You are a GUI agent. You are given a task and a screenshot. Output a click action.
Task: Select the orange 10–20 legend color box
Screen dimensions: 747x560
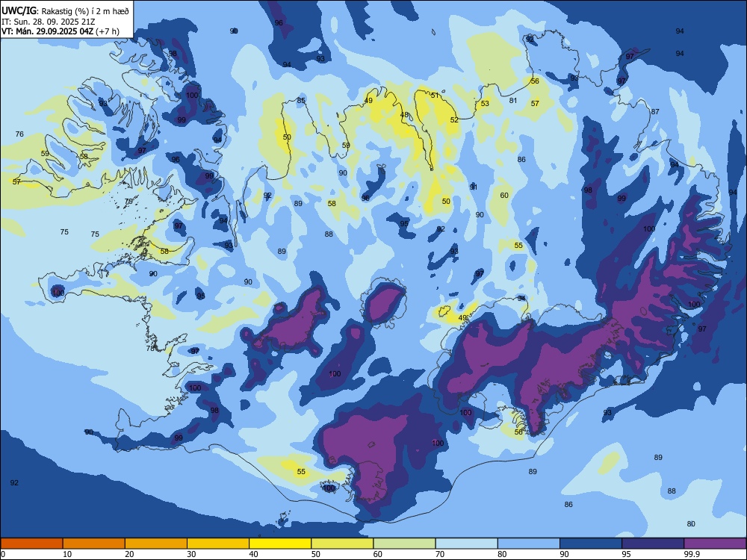pyautogui.click(x=94, y=544)
